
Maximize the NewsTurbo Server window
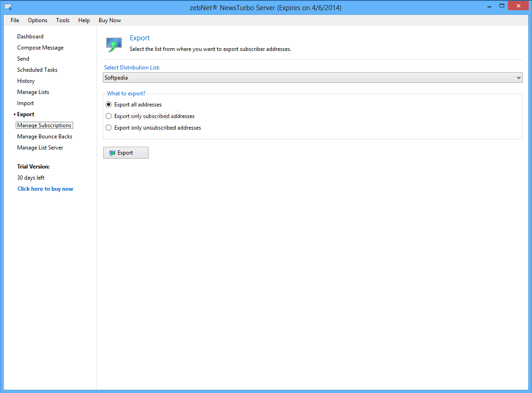click(x=502, y=6)
